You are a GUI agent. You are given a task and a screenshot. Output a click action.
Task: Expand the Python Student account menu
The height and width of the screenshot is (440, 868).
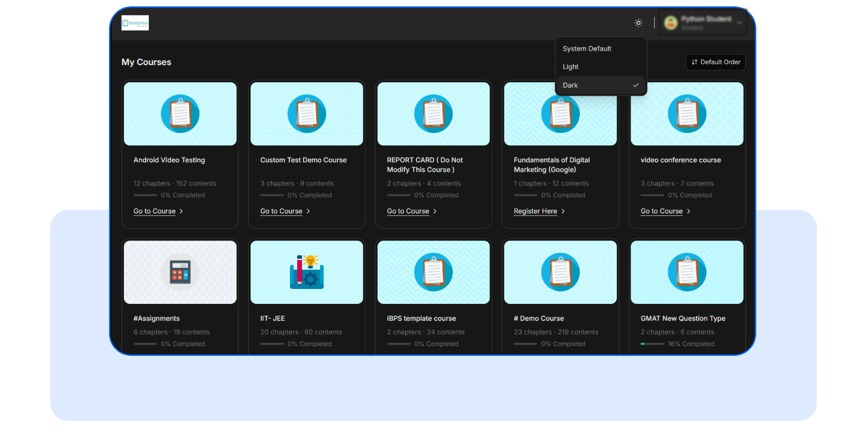(739, 23)
